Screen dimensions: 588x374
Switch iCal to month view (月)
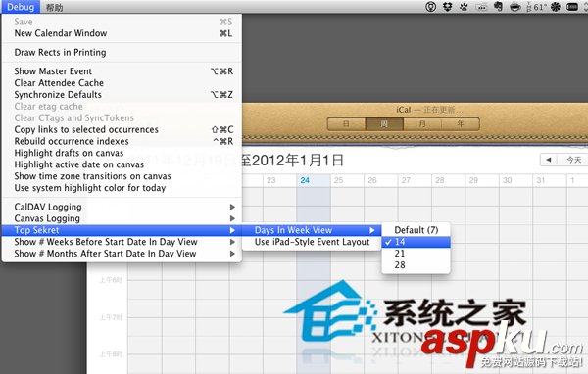point(422,124)
